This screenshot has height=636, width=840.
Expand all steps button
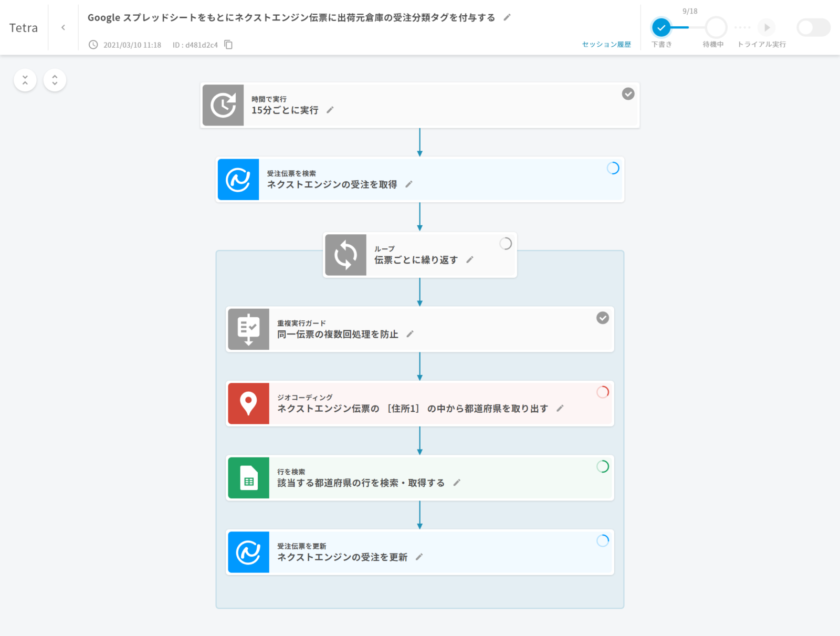pyautogui.click(x=55, y=80)
